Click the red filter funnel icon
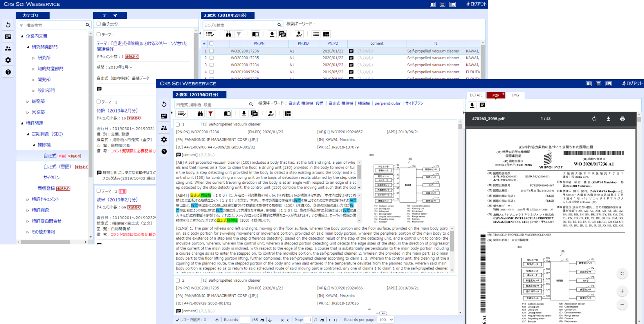Image resolution: width=644 pixels, height=324 pixels. pyautogui.click(x=211, y=114)
